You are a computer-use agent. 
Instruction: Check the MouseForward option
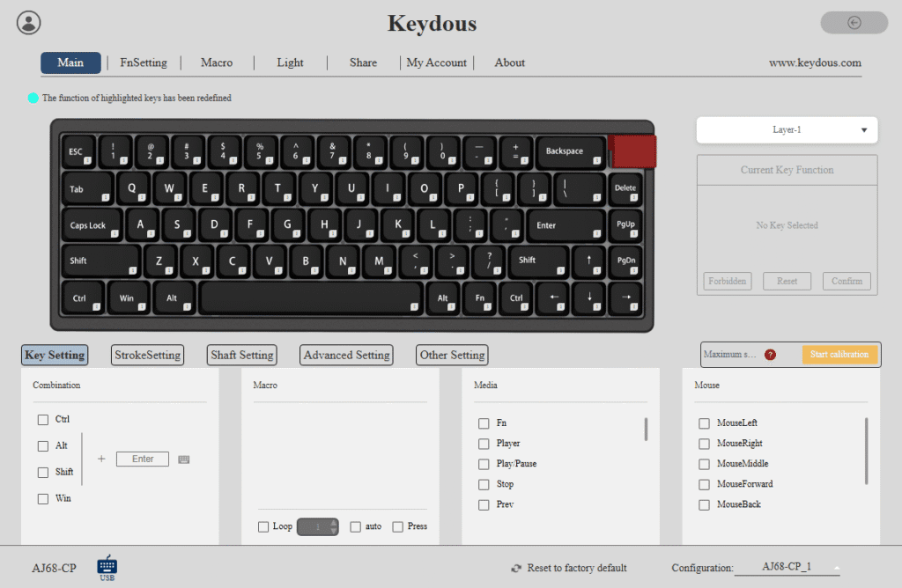(x=704, y=484)
